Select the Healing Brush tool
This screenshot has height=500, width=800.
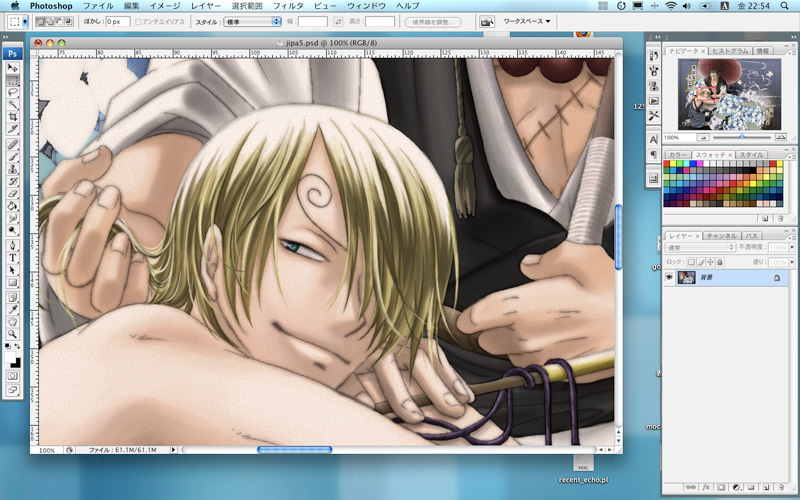[x=12, y=144]
